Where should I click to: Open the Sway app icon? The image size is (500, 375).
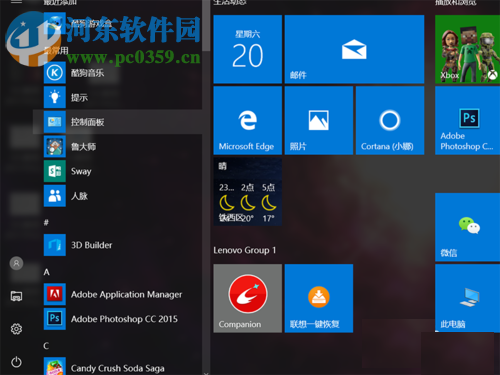(x=55, y=171)
